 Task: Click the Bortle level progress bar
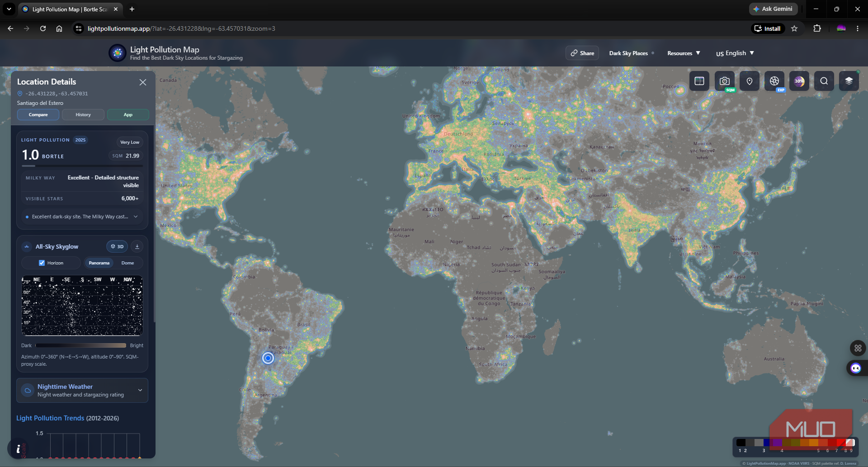pos(82,166)
